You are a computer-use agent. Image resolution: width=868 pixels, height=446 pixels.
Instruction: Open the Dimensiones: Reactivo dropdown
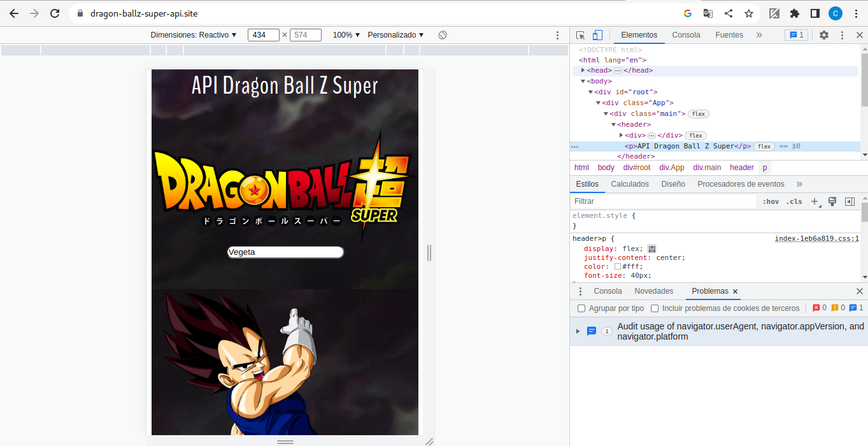coord(194,35)
